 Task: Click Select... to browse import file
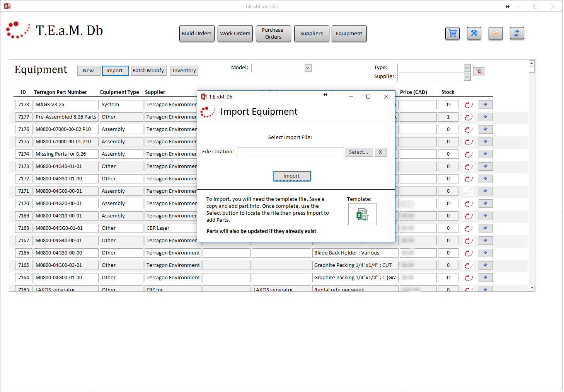click(x=359, y=152)
